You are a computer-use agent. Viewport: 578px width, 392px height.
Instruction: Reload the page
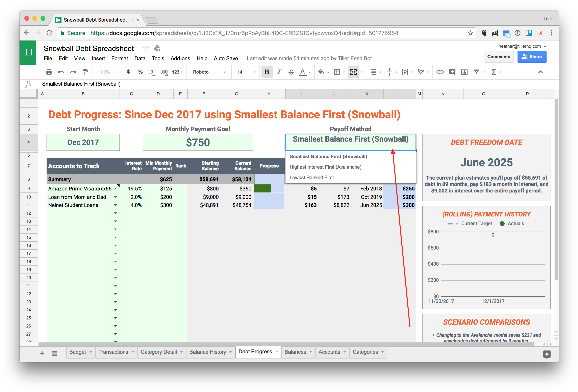click(x=49, y=33)
